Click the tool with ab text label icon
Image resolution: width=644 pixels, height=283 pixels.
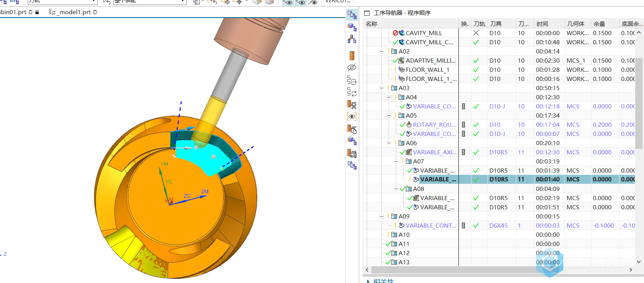tap(352, 154)
